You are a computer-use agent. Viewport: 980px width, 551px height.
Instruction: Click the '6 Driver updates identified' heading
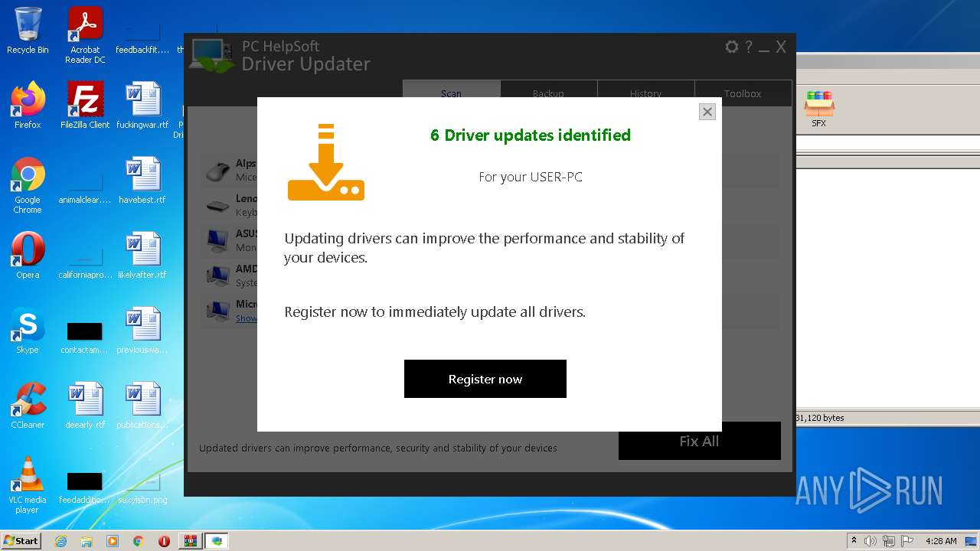pyautogui.click(x=531, y=135)
